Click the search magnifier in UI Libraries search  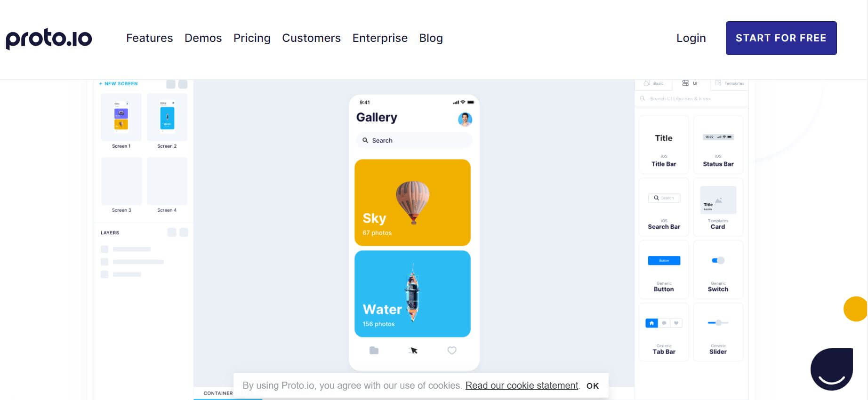[643, 98]
